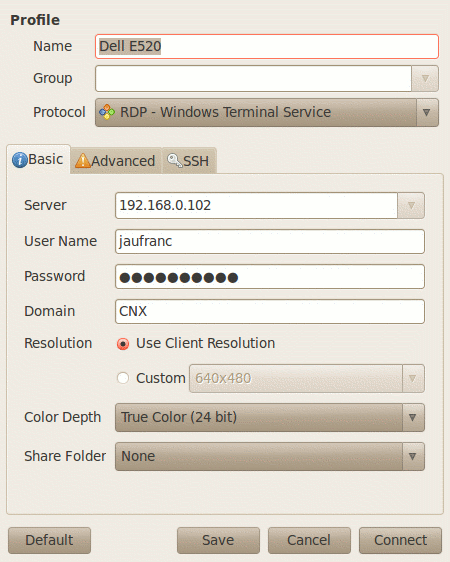Click the Resolution label

coord(58,343)
